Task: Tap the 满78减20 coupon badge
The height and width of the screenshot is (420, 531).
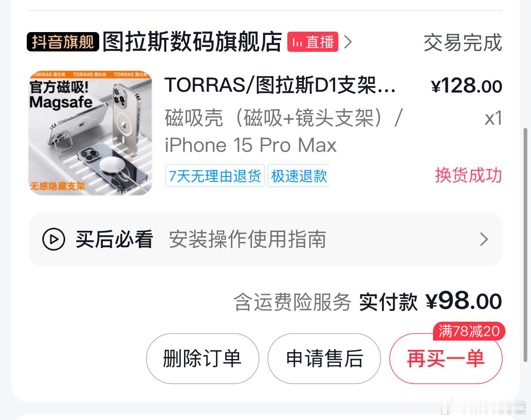Action: tap(469, 331)
